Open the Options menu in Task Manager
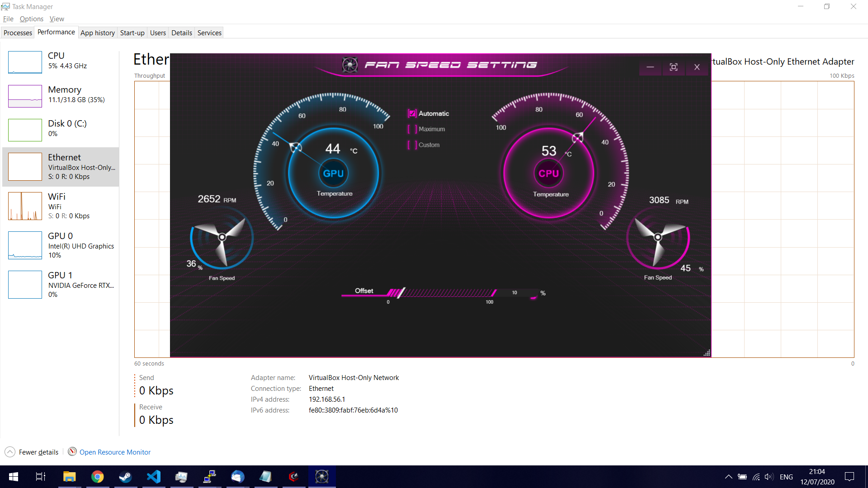This screenshot has width=868, height=488. tap(32, 19)
